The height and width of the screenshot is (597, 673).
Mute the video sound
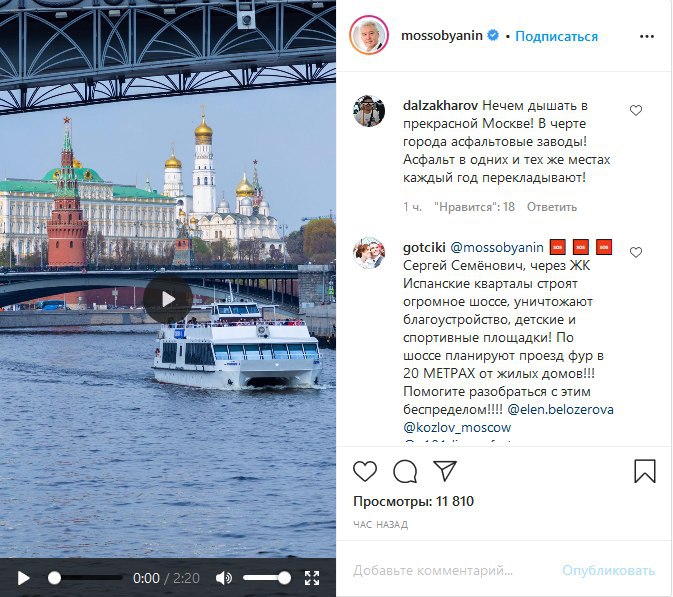click(x=224, y=578)
